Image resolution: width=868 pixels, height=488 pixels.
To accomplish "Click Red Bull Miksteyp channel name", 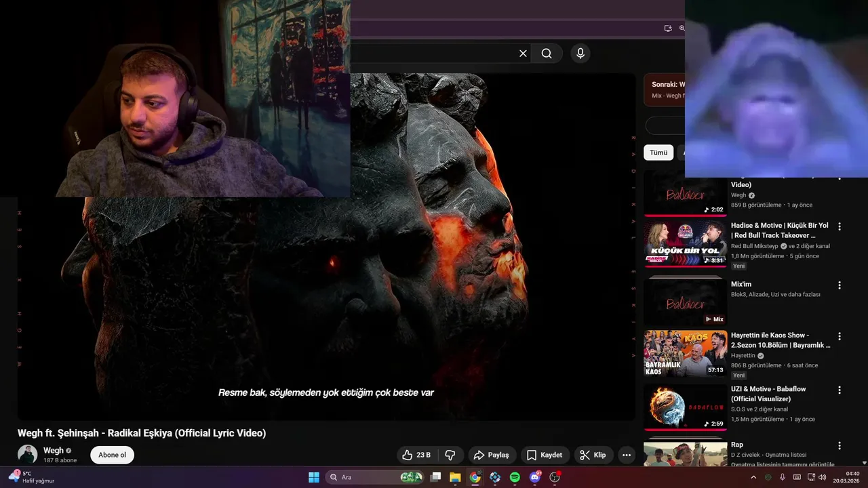I will (x=755, y=246).
